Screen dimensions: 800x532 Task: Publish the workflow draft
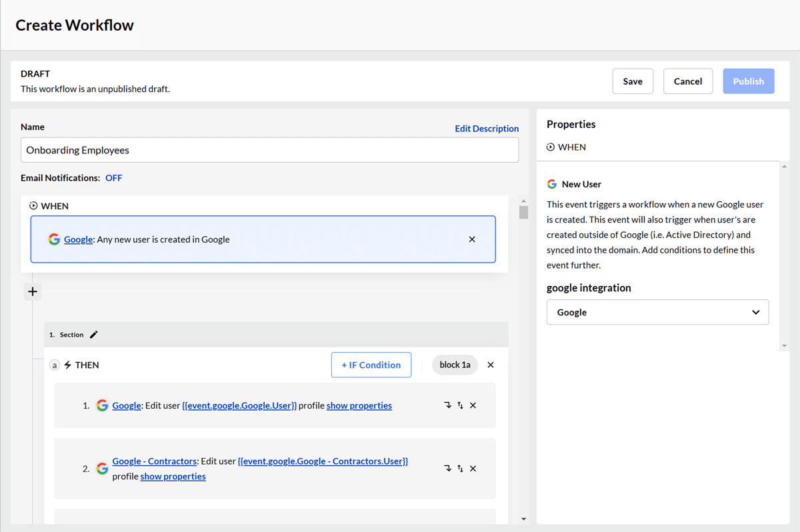click(748, 81)
